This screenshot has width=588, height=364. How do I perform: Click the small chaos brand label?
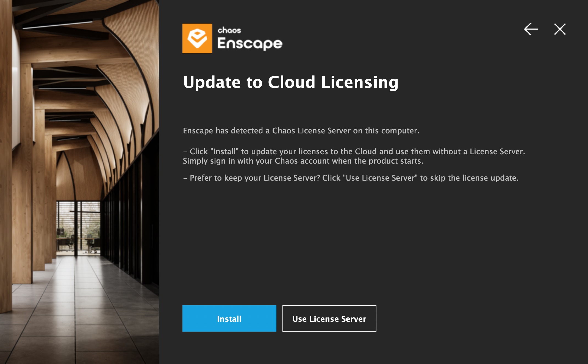pos(229,30)
